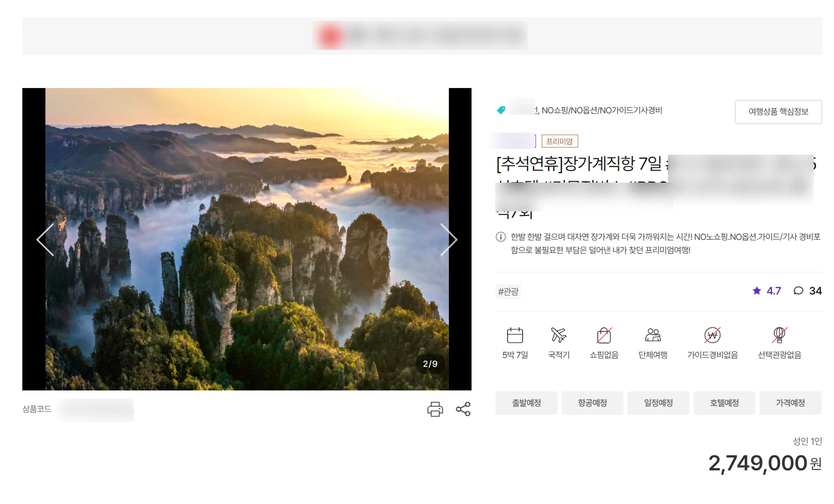Jump to the 일정예정 section
The height and width of the screenshot is (504, 834).
pyautogui.click(x=658, y=403)
